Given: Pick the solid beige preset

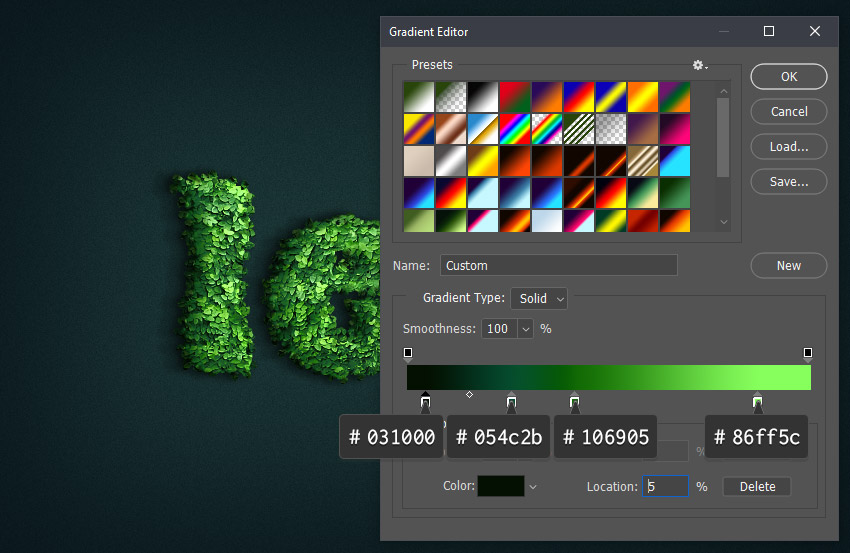Looking at the screenshot, I should 418,161.
